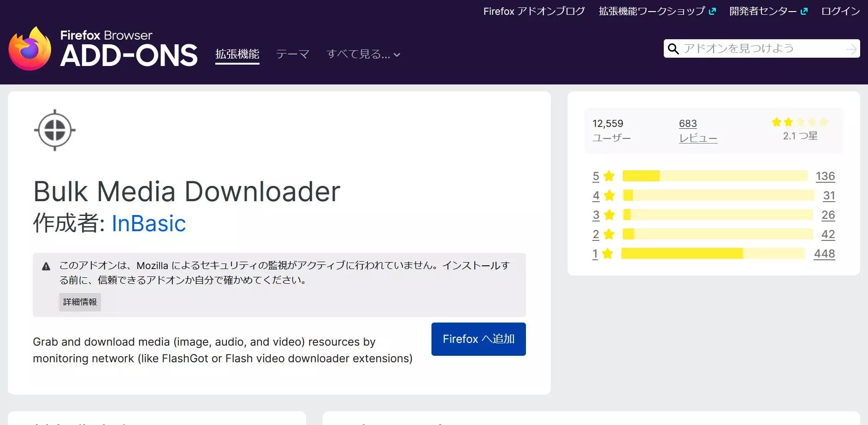Click the 4-star rating bar

coord(719,195)
